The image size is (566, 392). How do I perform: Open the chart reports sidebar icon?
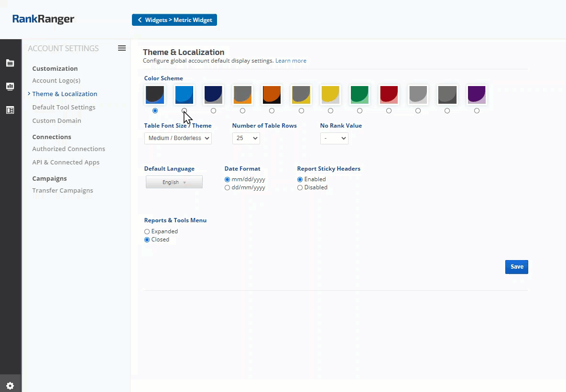10,87
